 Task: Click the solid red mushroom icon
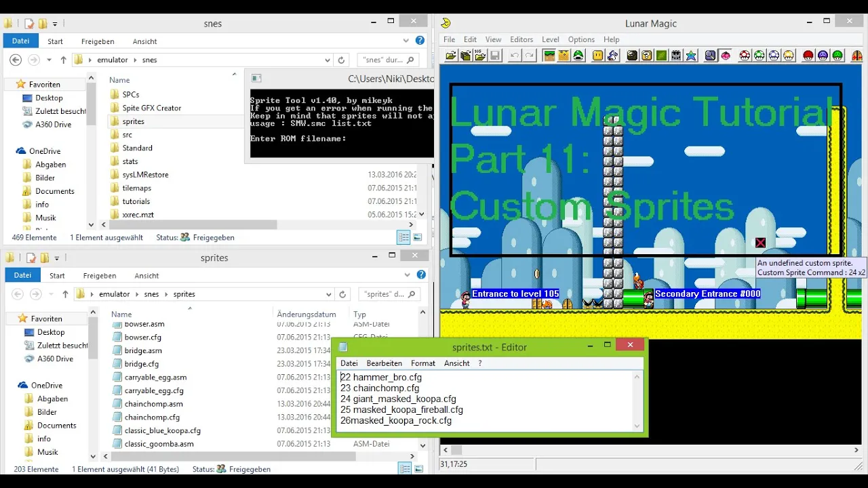808,56
